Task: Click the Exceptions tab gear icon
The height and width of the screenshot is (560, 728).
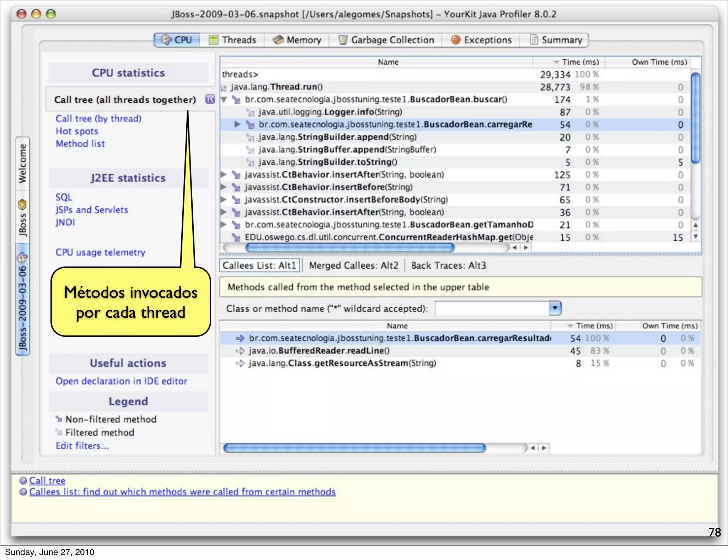Action: coord(455,40)
